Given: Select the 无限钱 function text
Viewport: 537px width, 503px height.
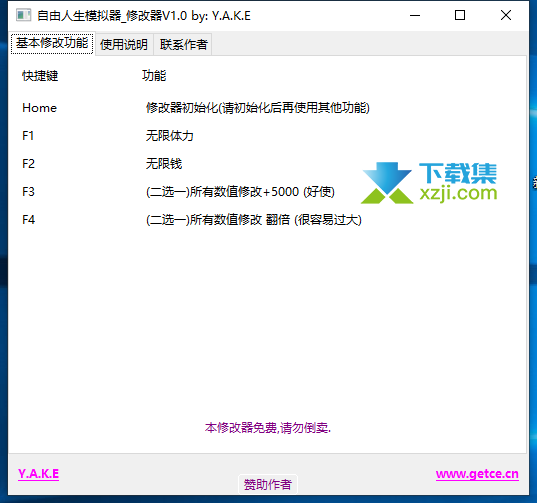Looking at the screenshot, I should coord(164,164).
